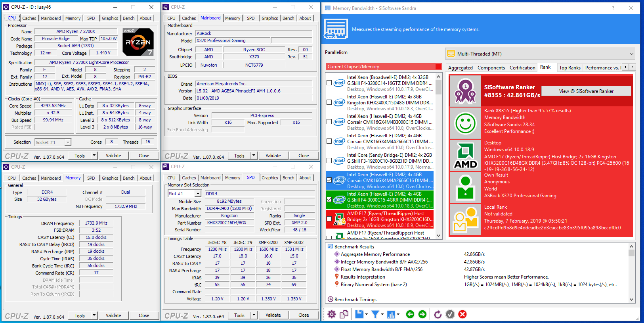Click Close in the Mainboard tab window
Image resolution: width=644 pixels, height=323 pixels.
pyautogui.click(x=304, y=156)
